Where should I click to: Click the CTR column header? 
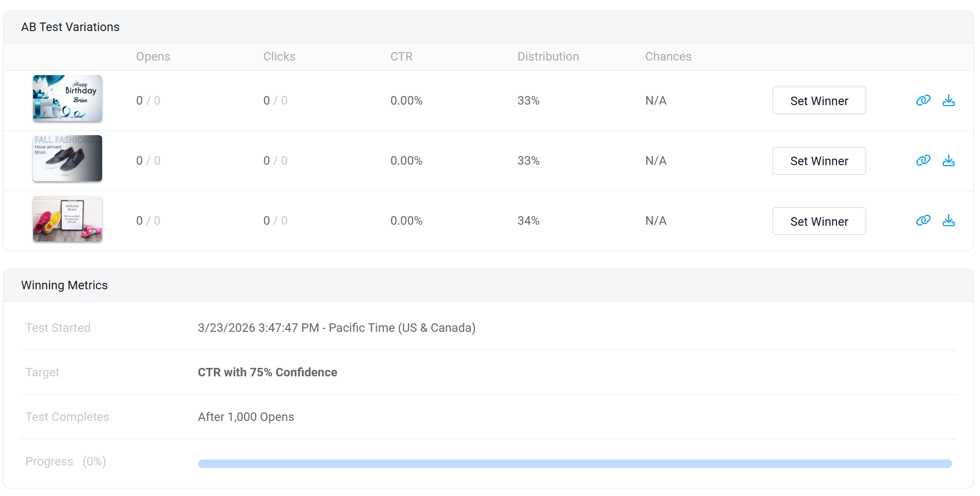pyautogui.click(x=401, y=57)
